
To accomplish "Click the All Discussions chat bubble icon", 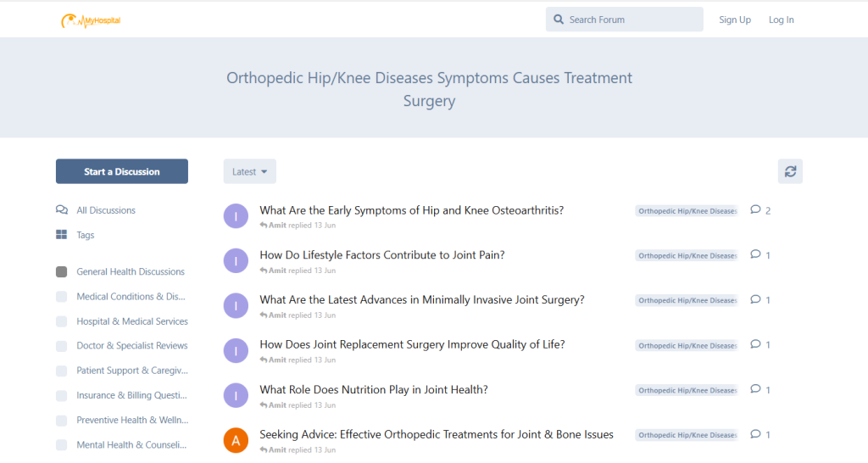I will pos(62,210).
